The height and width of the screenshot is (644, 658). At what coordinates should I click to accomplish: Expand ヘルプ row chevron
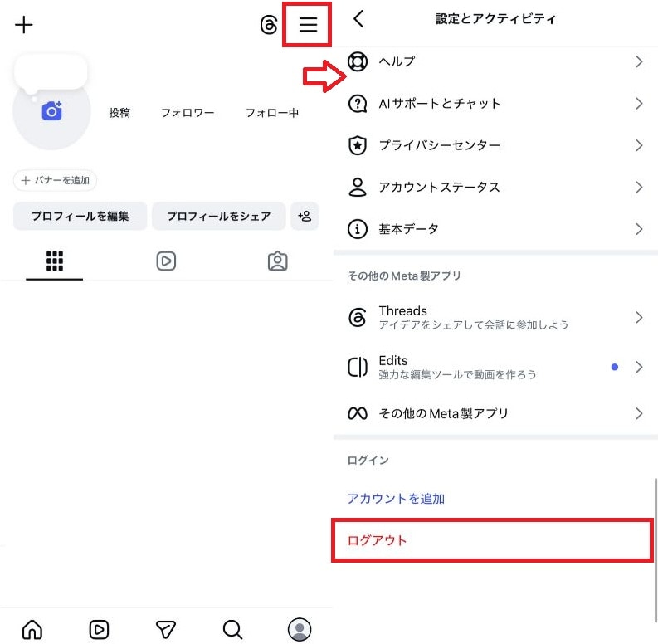click(x=639, y=61)
